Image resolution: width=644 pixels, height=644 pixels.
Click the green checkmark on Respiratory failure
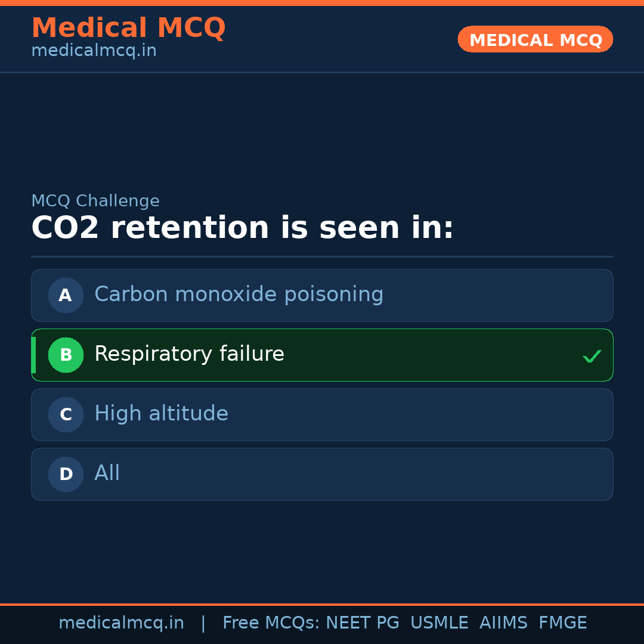592,356
